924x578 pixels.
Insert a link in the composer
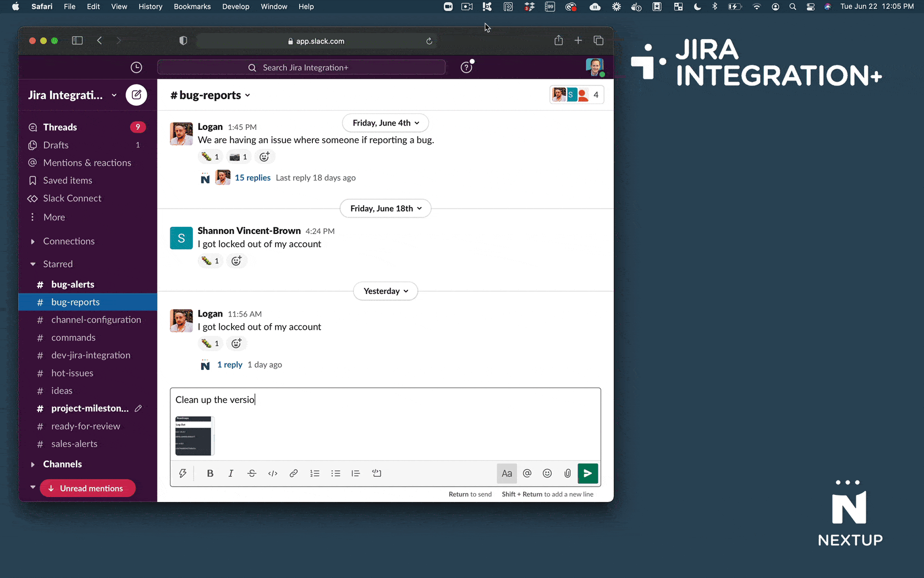pos(294,473)
